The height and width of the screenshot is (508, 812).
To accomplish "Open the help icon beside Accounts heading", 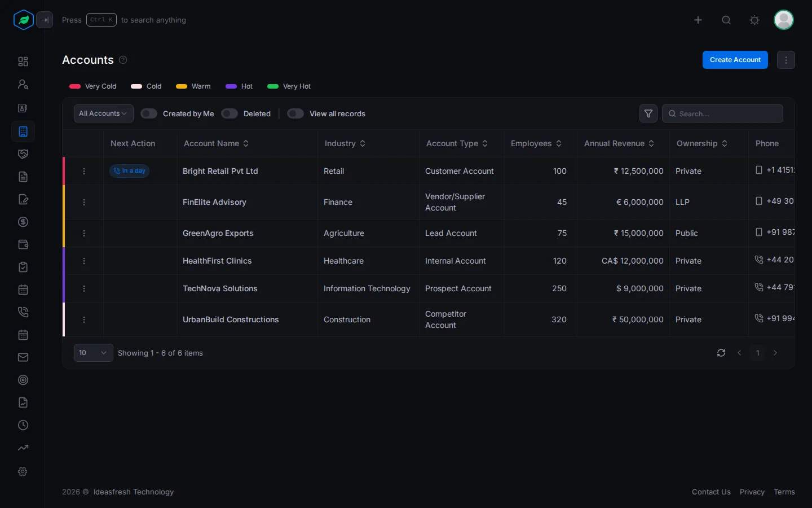I will [x=123, y=60].
